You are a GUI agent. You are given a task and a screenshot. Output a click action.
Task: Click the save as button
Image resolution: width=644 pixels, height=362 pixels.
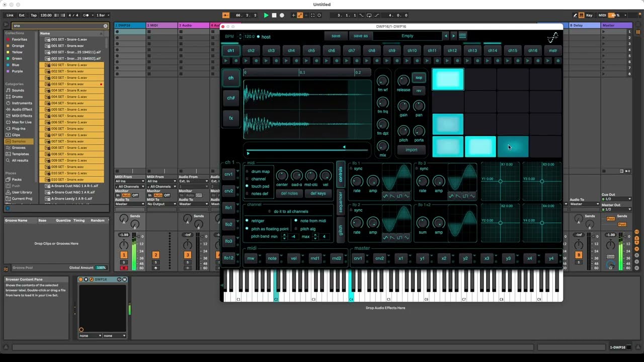361,36
